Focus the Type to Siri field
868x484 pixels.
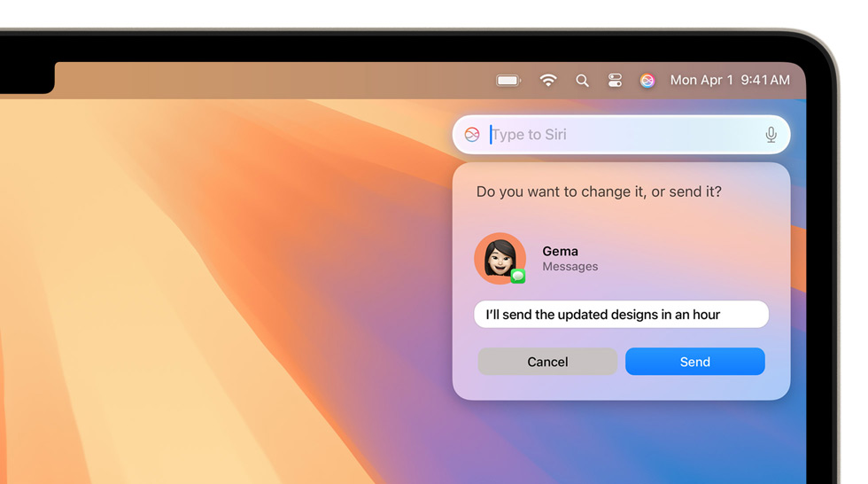tap(620, 135)
